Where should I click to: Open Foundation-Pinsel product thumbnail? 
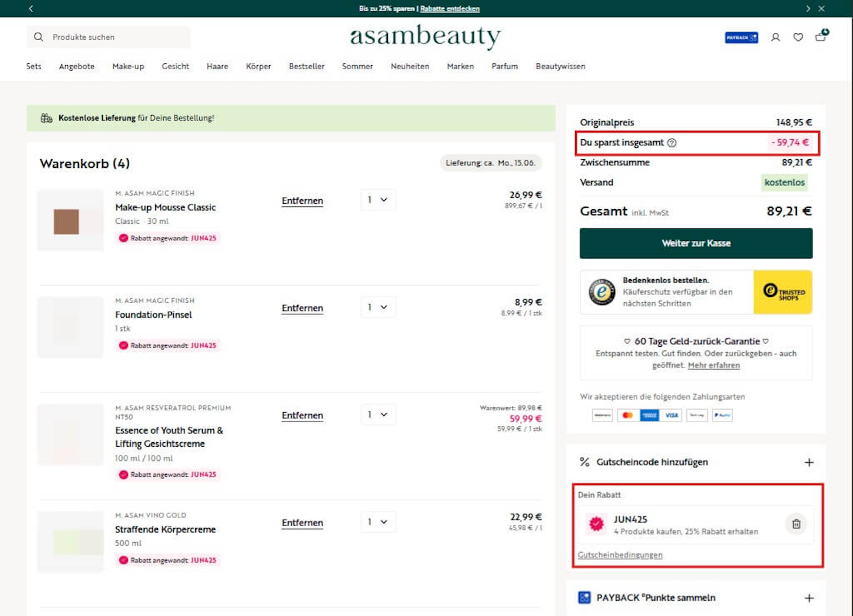[71, 328]
